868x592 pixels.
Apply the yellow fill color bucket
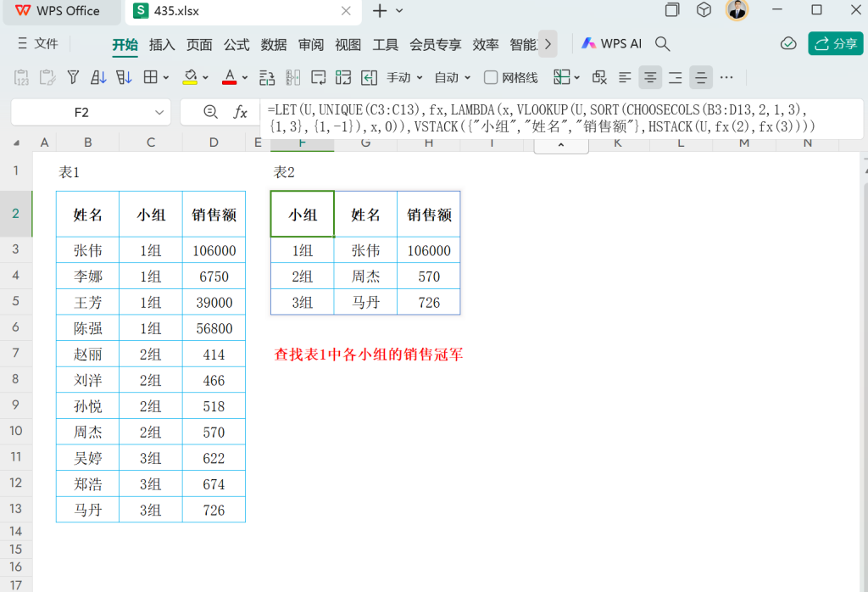(190, 77)
